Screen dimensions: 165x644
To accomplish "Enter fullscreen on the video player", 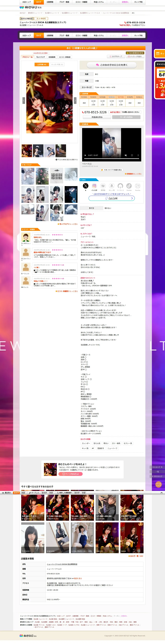I will coord(132,155).
